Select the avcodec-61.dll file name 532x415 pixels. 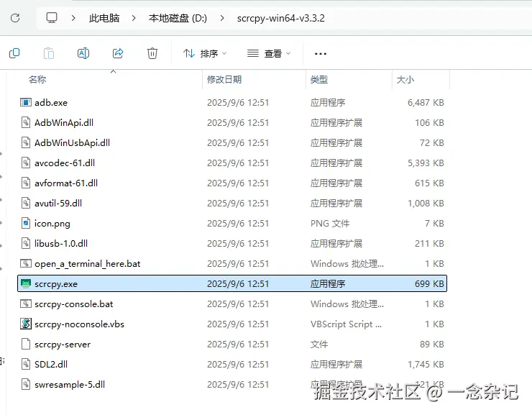pos(65,163)
